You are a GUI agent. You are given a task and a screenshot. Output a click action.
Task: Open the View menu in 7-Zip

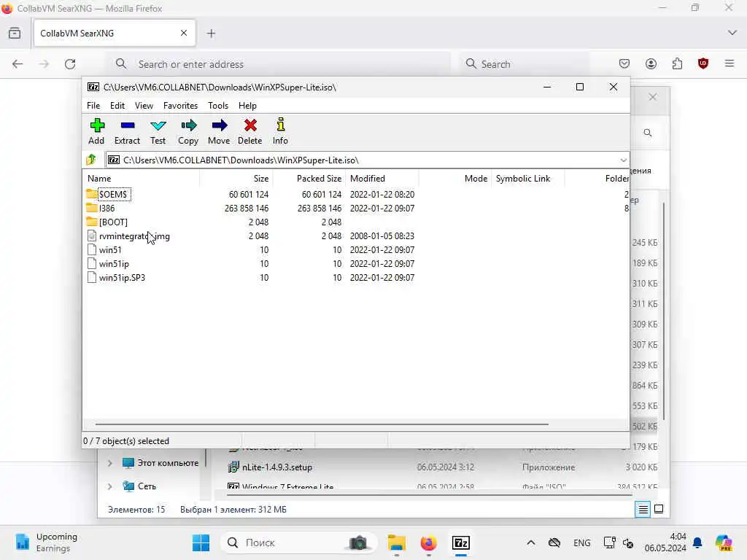click(x=144, y=105)
